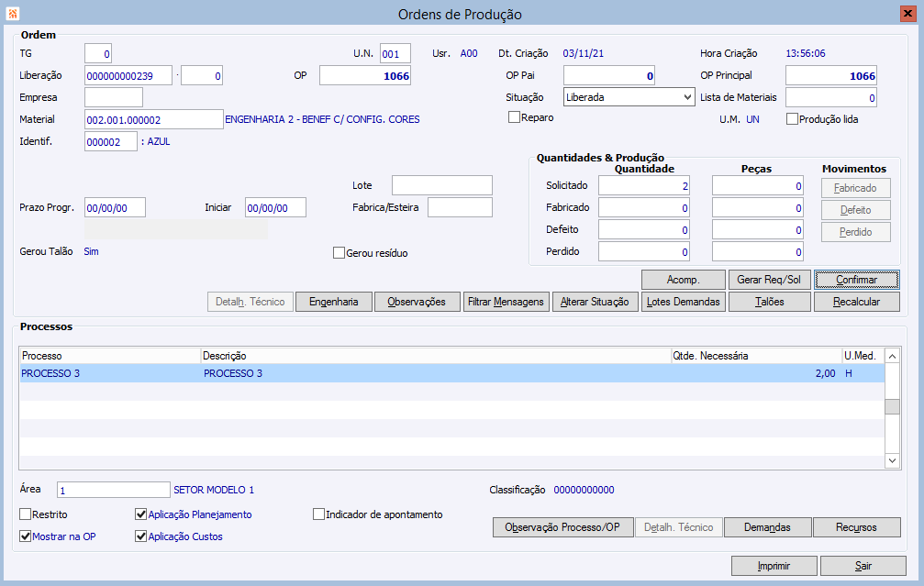The width and height of the screenshot is (924, 586).
Task: Click the Qtde. Necessária column header
Action: 757,356
